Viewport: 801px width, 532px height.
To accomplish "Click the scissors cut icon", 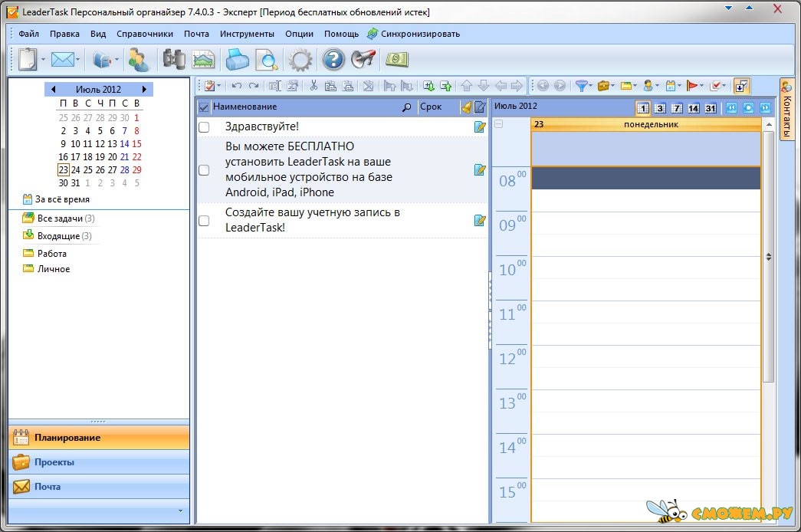I will (x=314, y=86).
